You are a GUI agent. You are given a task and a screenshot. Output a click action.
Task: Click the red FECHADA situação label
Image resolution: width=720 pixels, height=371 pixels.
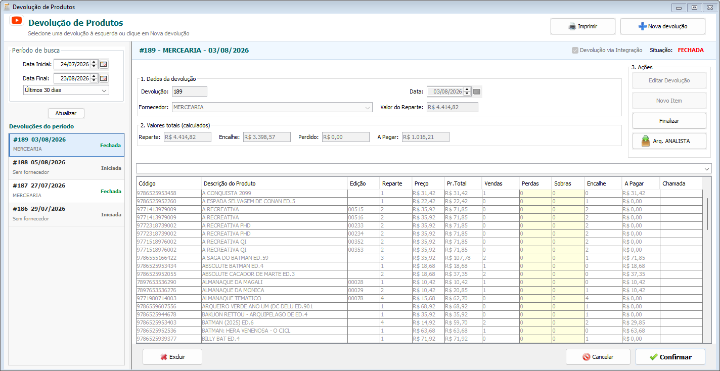click(690, 50)
